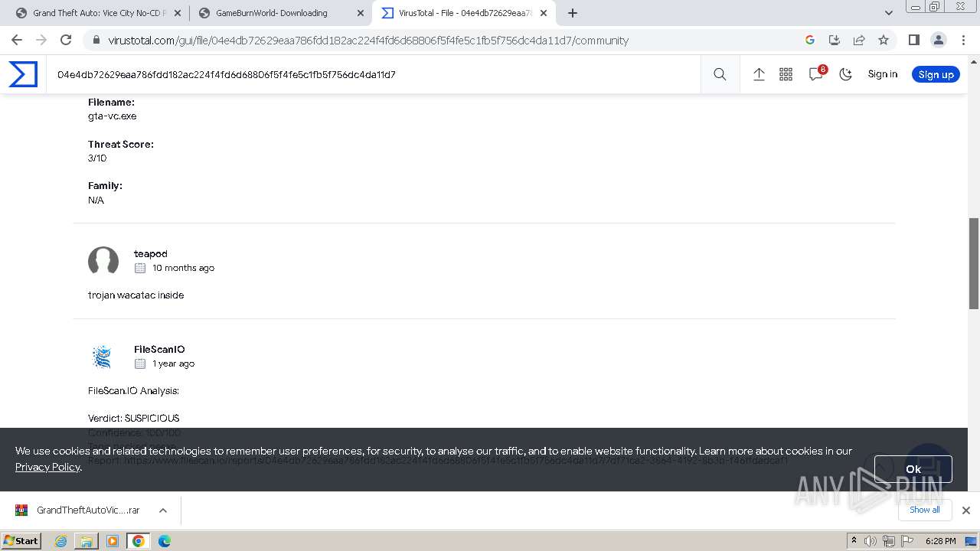Click the page vertical scrollbar

coord(974,263)
